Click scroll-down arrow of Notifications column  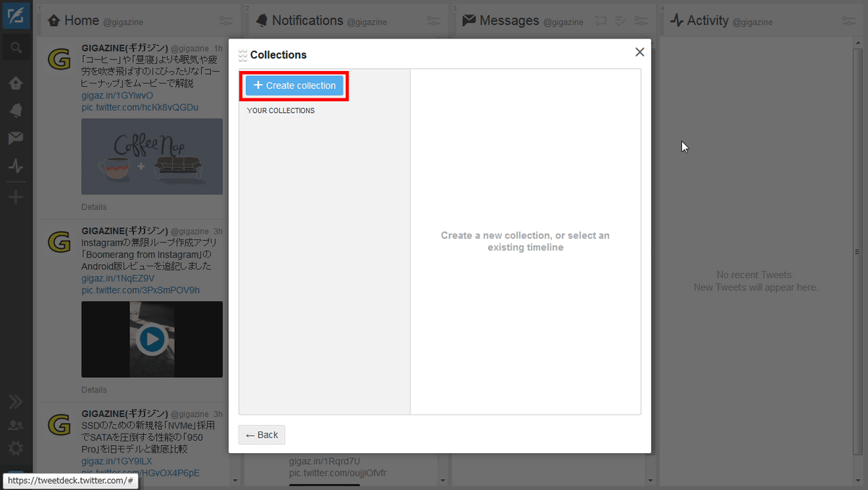click(x=441, y=481)
